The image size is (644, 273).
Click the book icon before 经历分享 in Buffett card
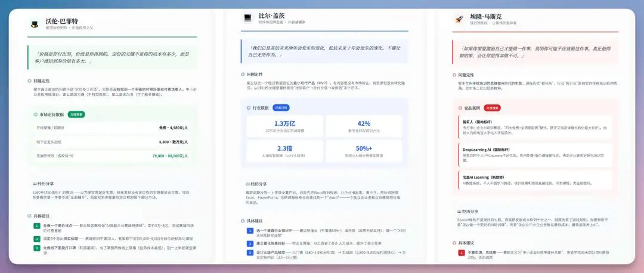pos(35,184)
